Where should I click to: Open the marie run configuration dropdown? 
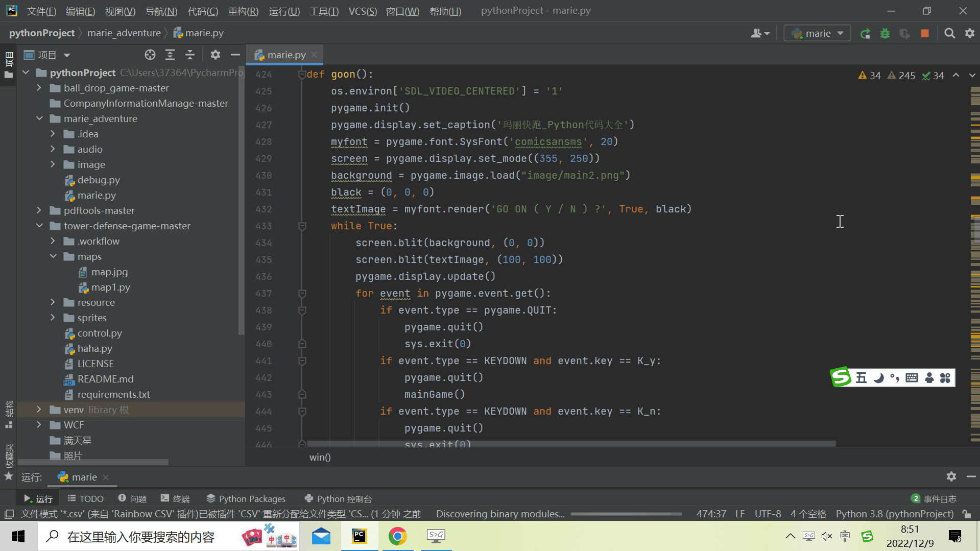coord(817,34)
